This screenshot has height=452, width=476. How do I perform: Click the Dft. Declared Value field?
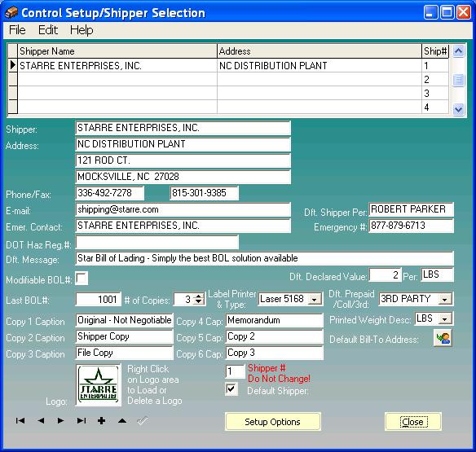coord(385,274)
